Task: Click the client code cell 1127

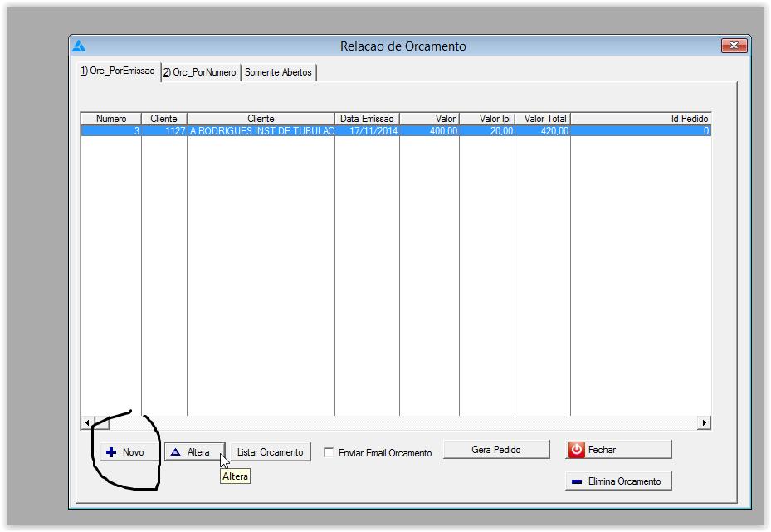Action: (164, 131)
